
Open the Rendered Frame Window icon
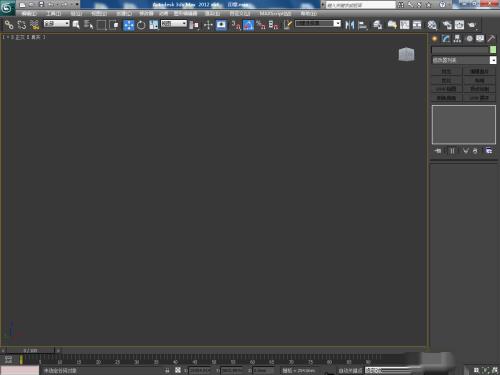coord(459,25)
